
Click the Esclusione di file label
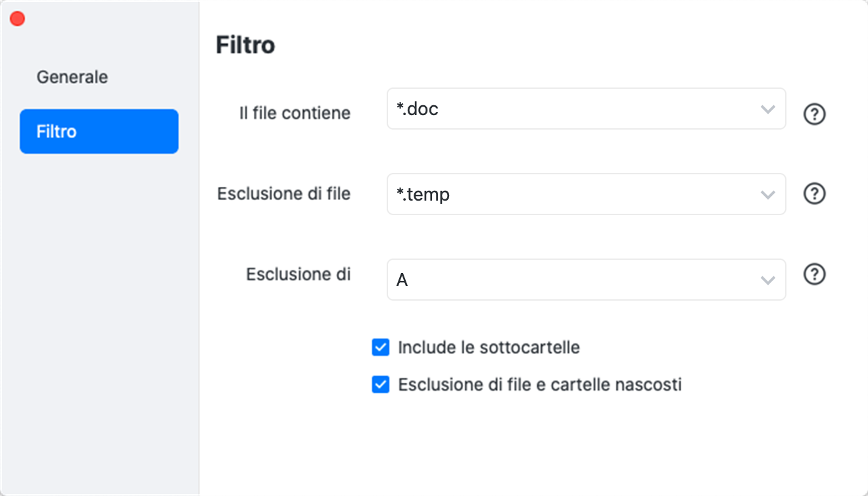(283, 194)
